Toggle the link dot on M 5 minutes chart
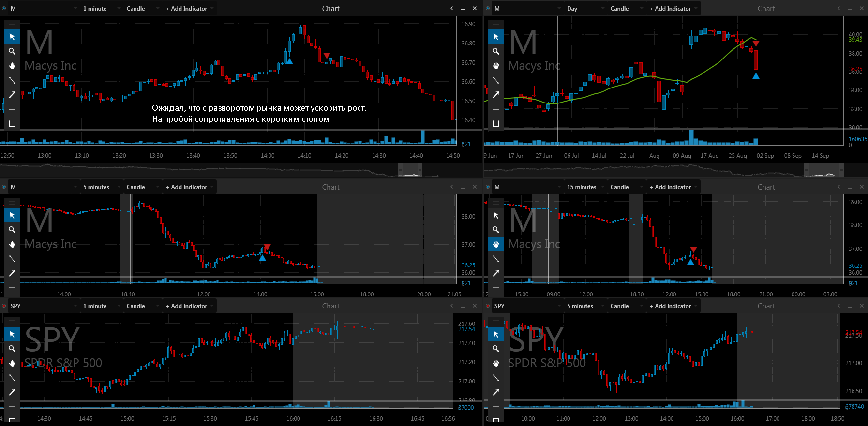This screenshot has width=868, height=426. pos(4,187)
